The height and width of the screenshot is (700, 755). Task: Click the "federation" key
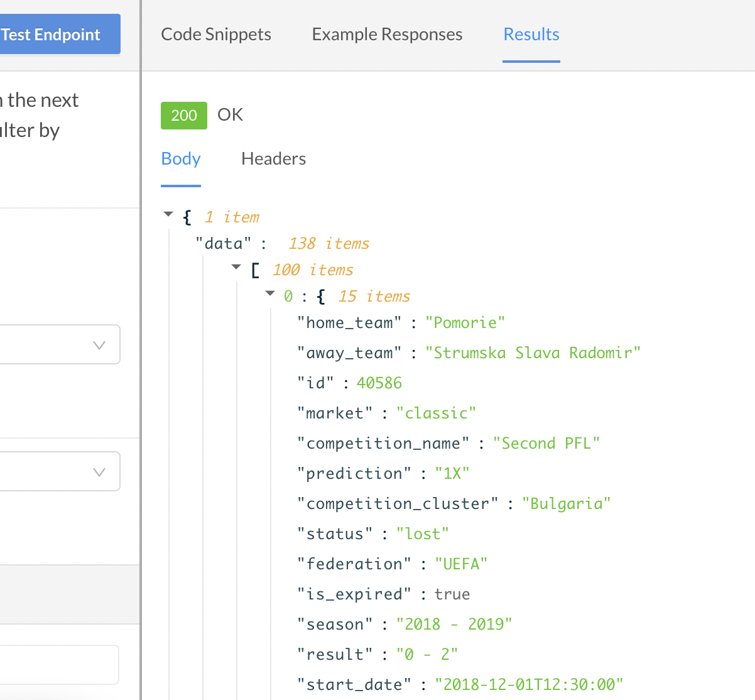pos(354,564)
